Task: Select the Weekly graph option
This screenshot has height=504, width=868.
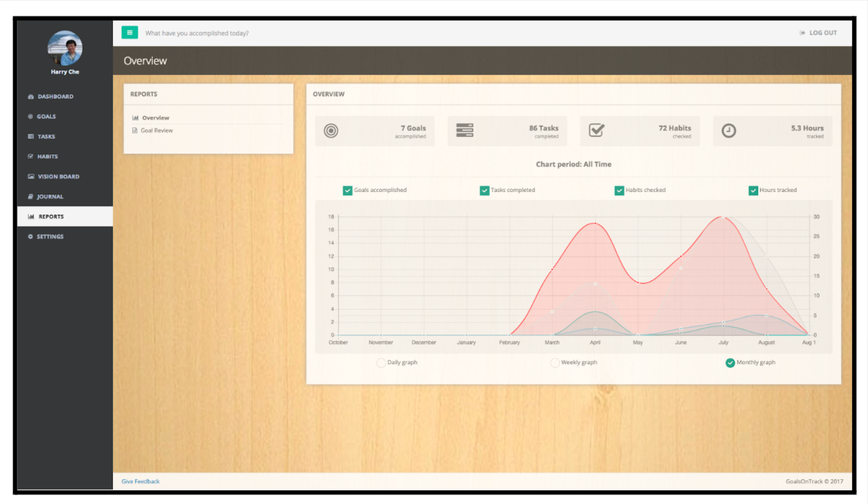Action: (x=555, y=362)
